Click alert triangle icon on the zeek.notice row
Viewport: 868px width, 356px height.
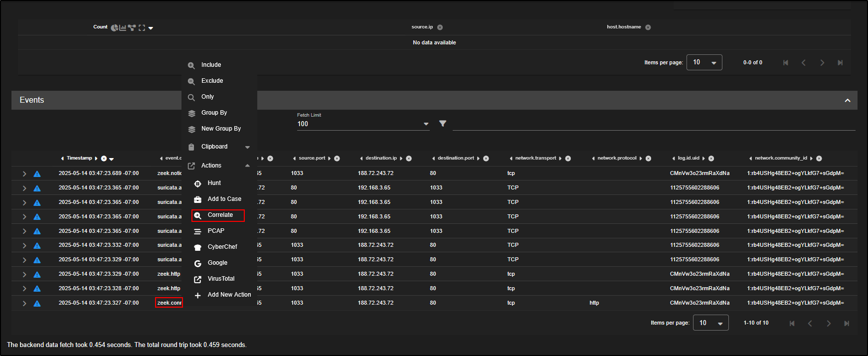37,174
